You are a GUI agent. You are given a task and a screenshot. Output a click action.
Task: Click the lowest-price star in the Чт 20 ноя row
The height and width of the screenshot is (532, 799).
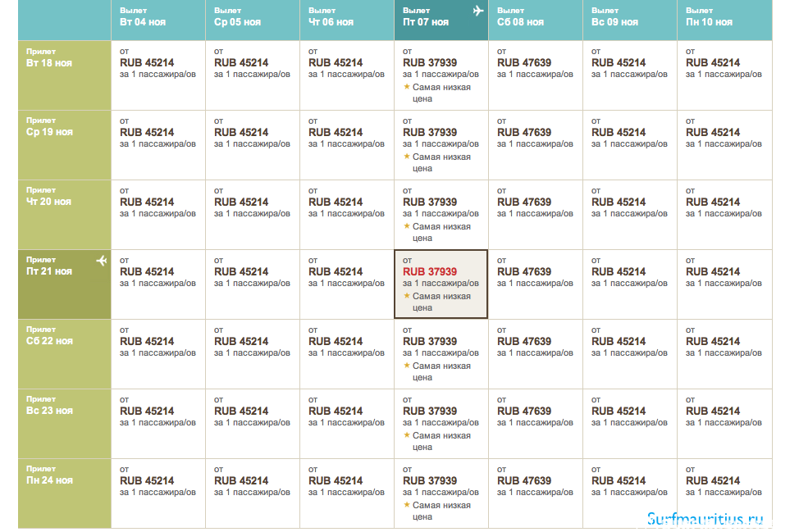click(407, 226)
